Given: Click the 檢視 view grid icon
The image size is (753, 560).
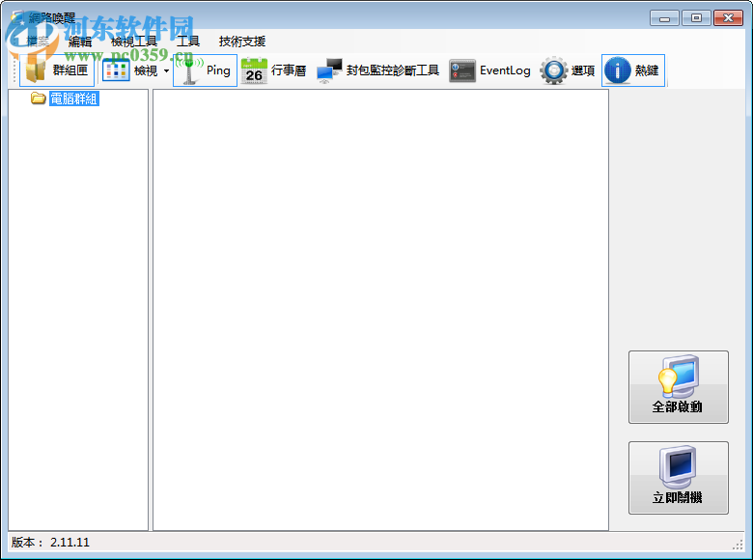Looking at the screenshot, I should 116,70.
